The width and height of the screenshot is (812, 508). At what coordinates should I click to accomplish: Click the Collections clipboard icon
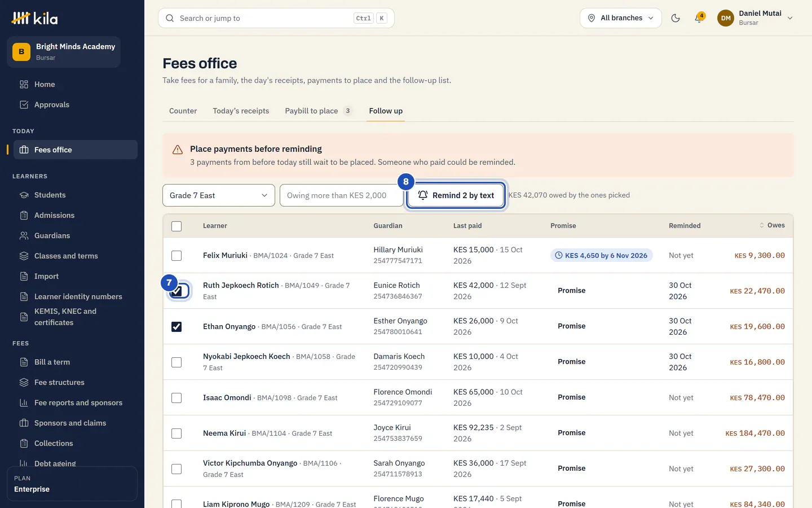(x=24, y=443)
